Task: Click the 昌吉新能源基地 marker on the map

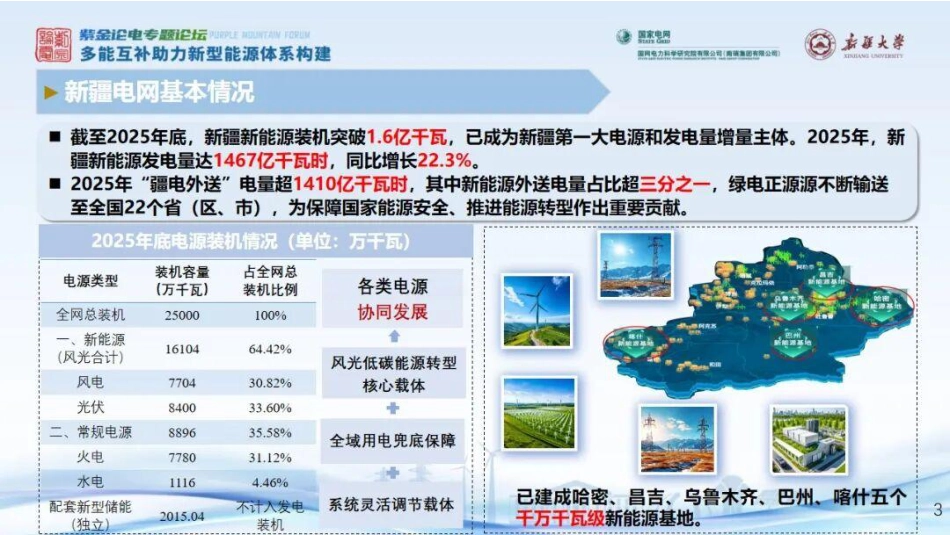Action: pos(826,281)
